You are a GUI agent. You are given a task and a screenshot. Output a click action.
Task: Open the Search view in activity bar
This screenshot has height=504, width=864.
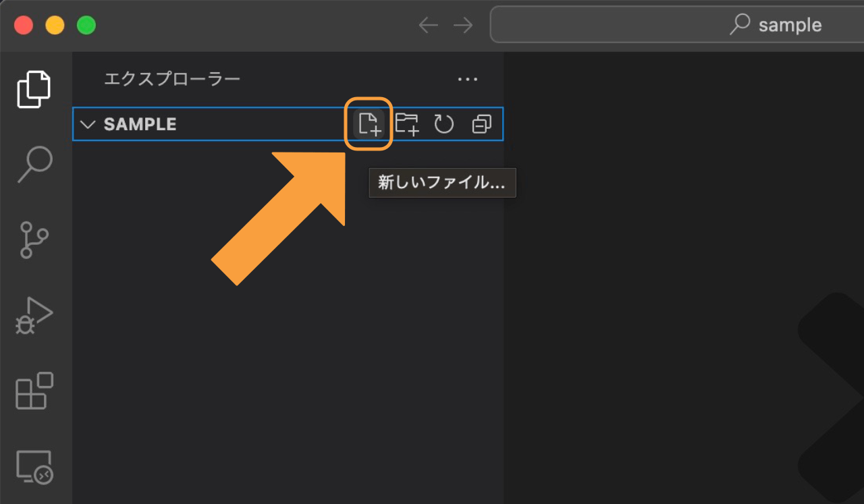[34, 164]
